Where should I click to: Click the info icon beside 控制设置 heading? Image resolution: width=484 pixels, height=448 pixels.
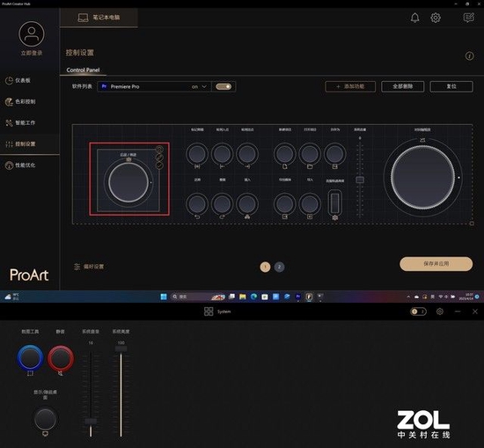click(x=470, y=55)
